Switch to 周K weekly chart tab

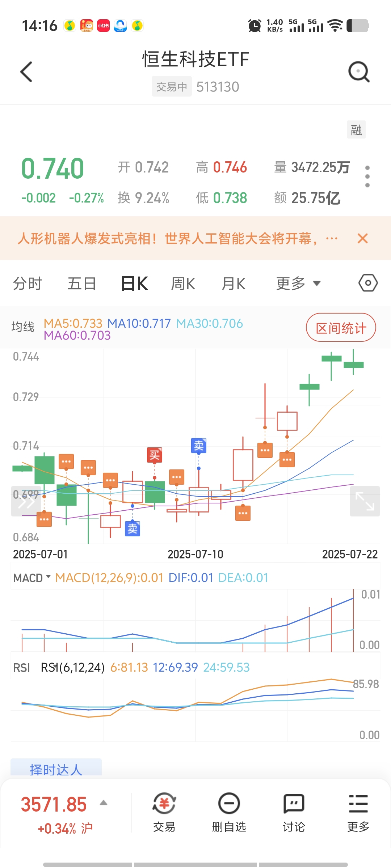[183, 283]
